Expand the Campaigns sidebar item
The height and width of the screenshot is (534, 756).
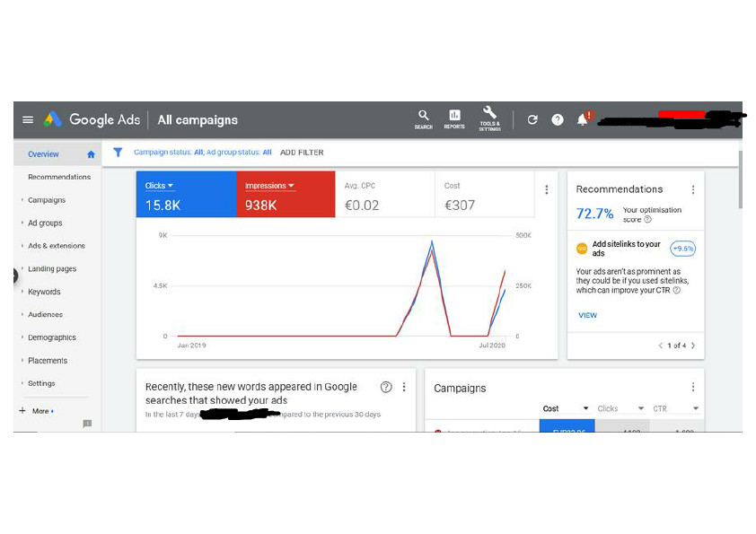coord(22,199)
